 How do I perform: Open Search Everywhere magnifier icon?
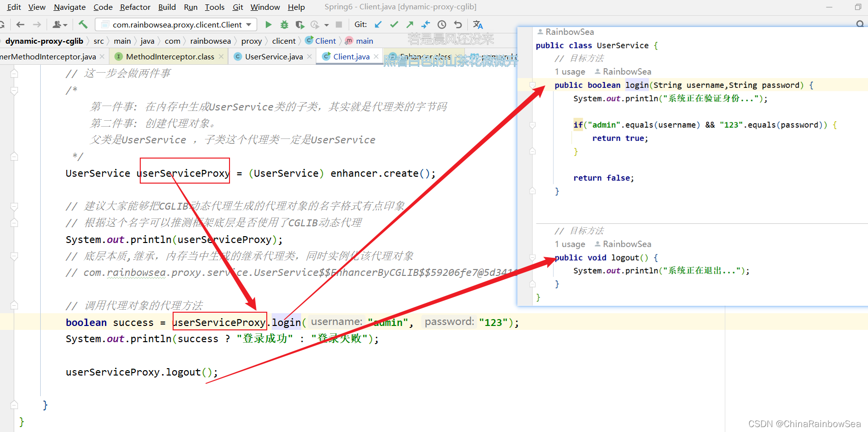pyautogui.click(x=860, y=24)
